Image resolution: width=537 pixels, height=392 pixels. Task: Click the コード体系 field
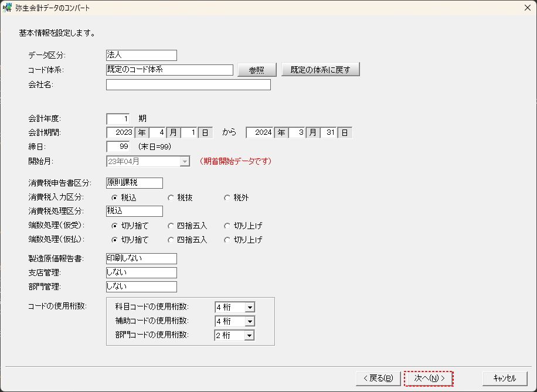169,70
